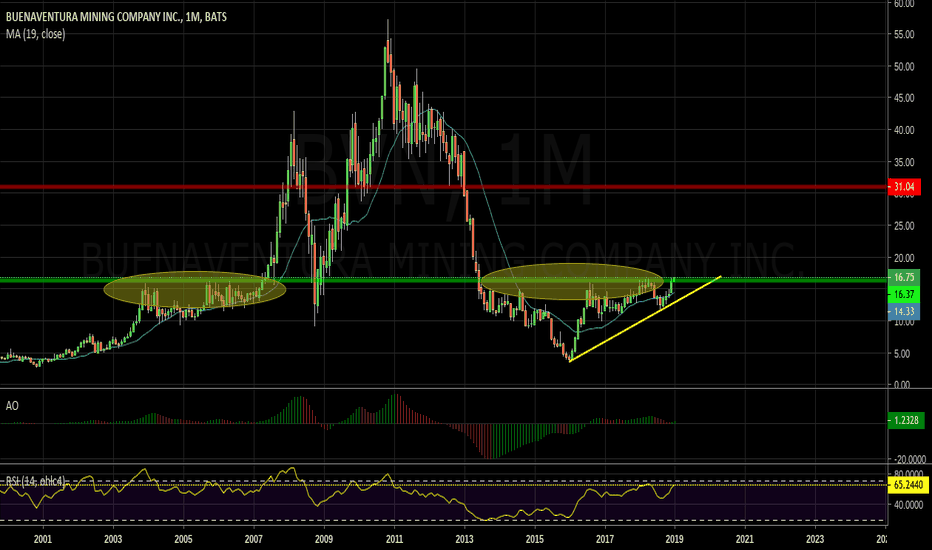Click the 2015 time axis label

point(534,539)
